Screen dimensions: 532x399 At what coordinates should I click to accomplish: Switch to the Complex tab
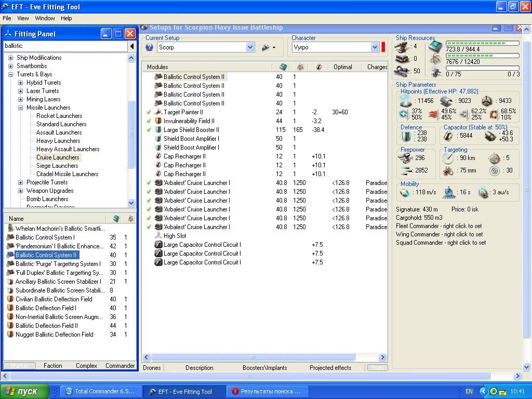86,366
